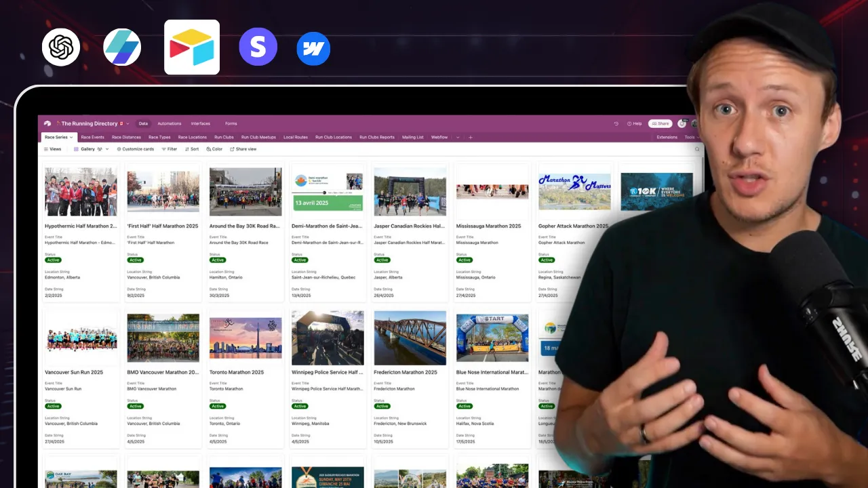Open the Color tool
868x488 pixels.
214,149
